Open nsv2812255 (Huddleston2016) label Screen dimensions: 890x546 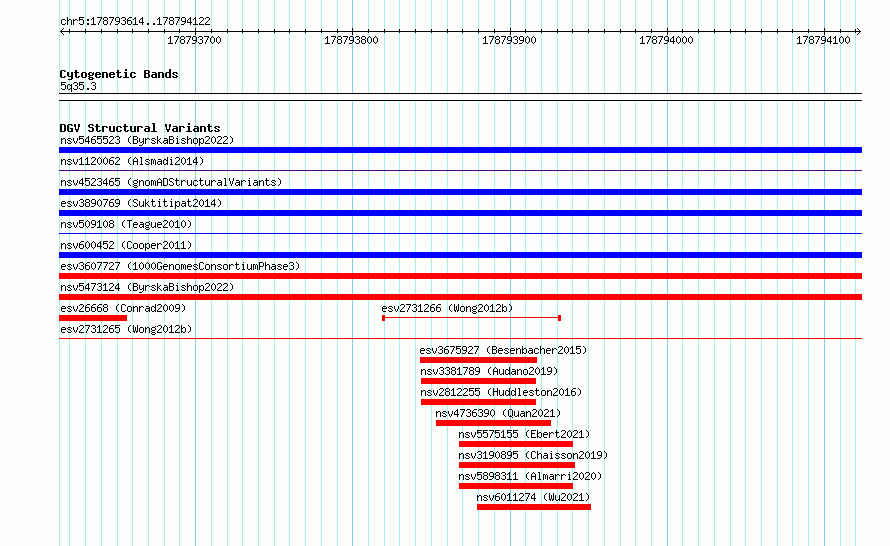pos(501,392)
